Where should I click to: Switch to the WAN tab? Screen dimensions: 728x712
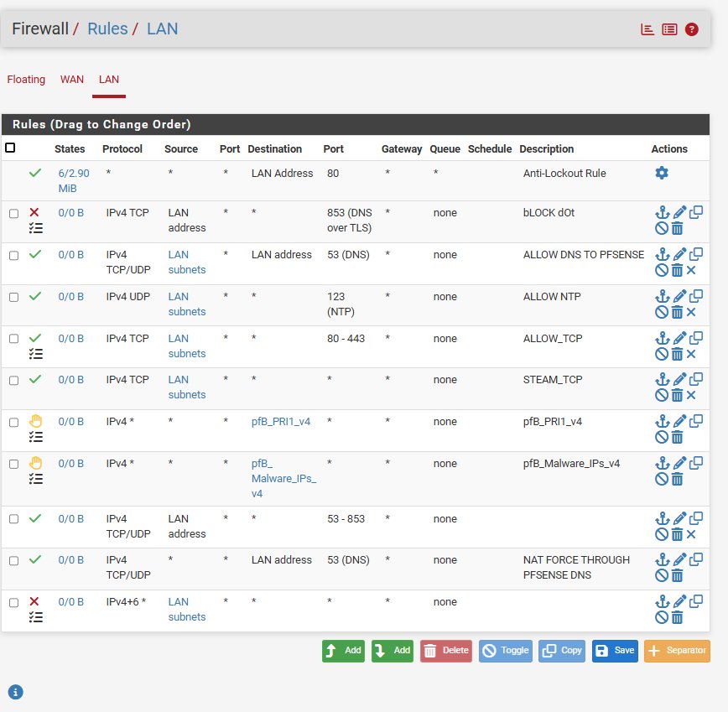(72, 80)
